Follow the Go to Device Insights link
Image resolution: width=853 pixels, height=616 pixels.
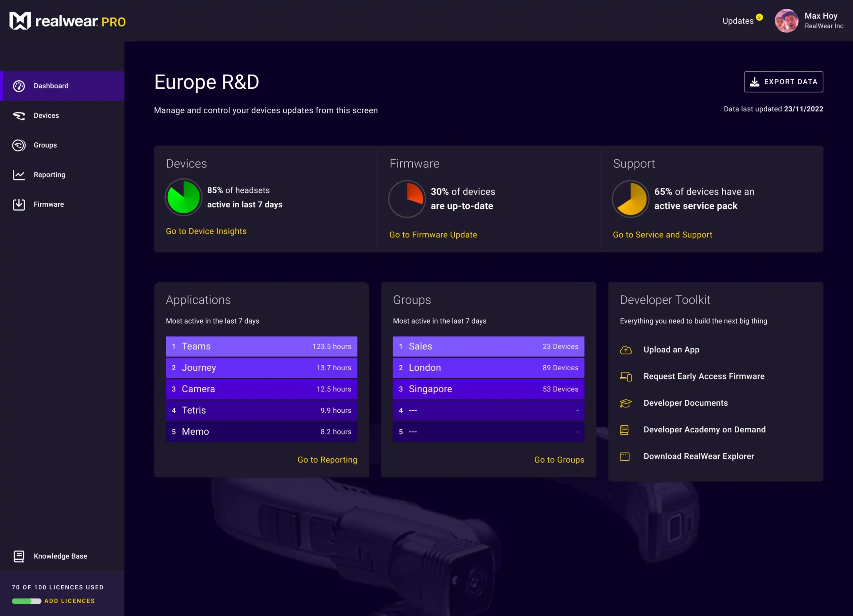click(x=206, y=231)
